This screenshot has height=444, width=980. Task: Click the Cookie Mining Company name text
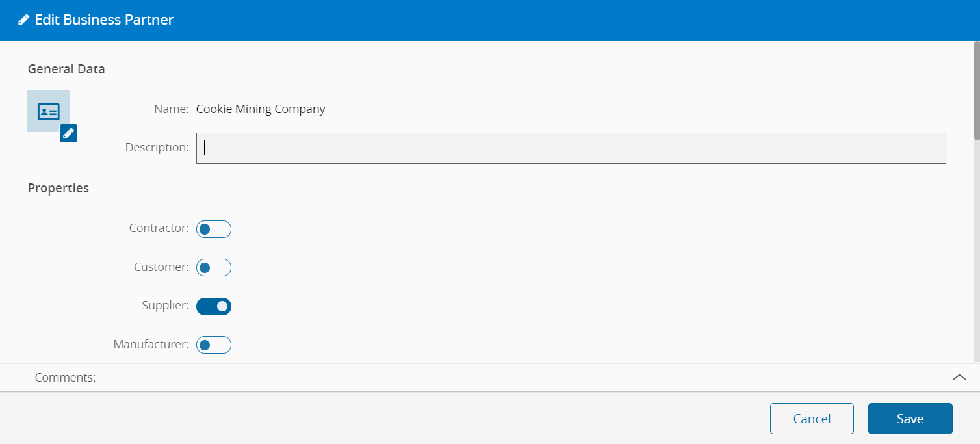(x=261, y=109)
